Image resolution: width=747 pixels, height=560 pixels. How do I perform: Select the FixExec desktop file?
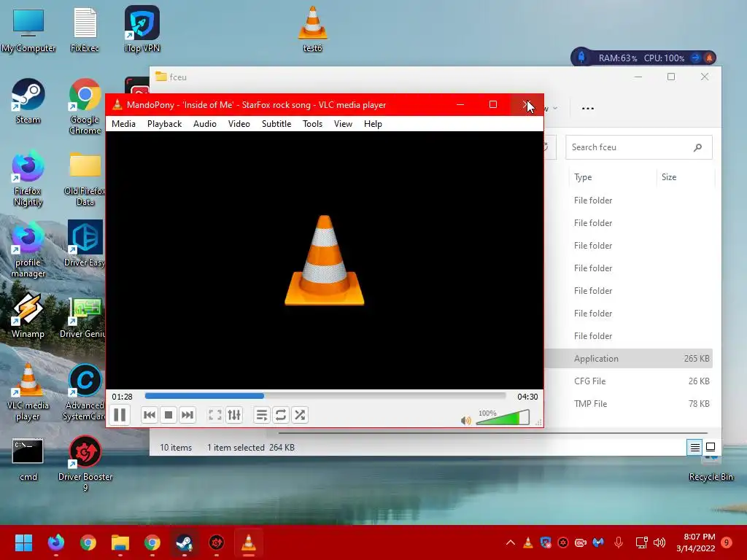(85, 29)
